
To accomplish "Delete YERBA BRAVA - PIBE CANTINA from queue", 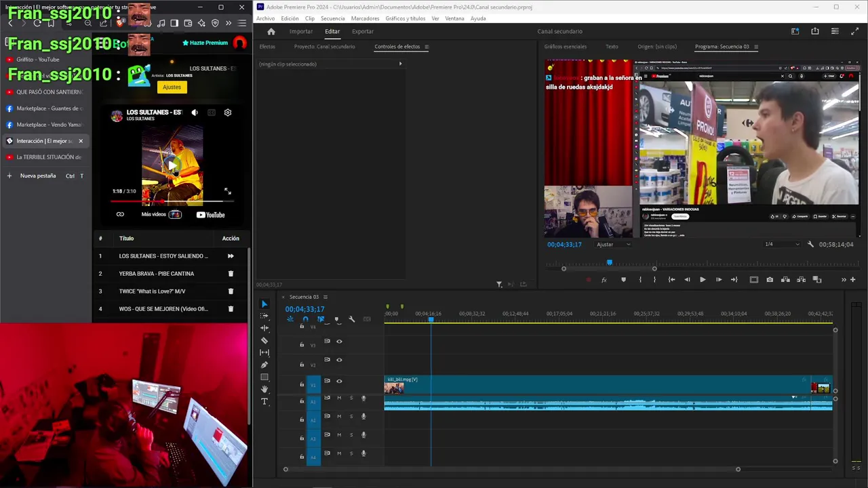I will coord(231,274).
